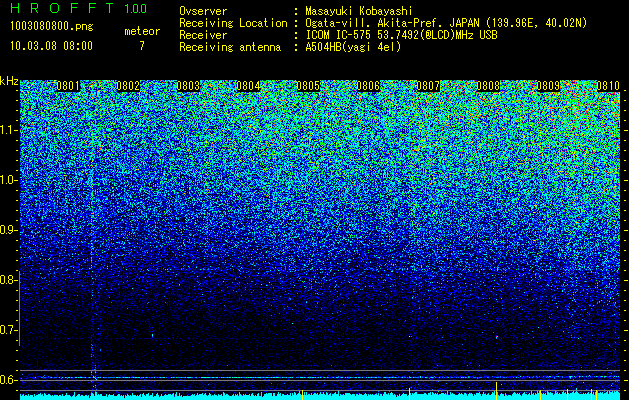Image resolution: width=629 pixels, height=400 pixels.
Task: Select the location text Ogata-vill. Akita-Pref. JAPAN
Action: 391,23
